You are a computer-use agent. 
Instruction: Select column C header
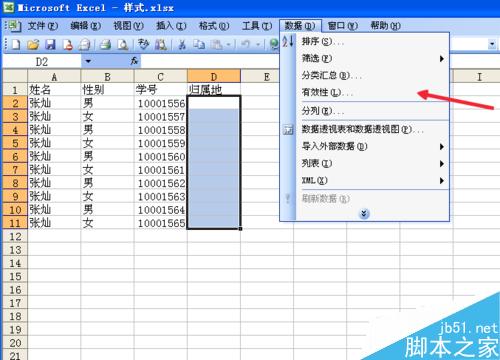[161, 77]
